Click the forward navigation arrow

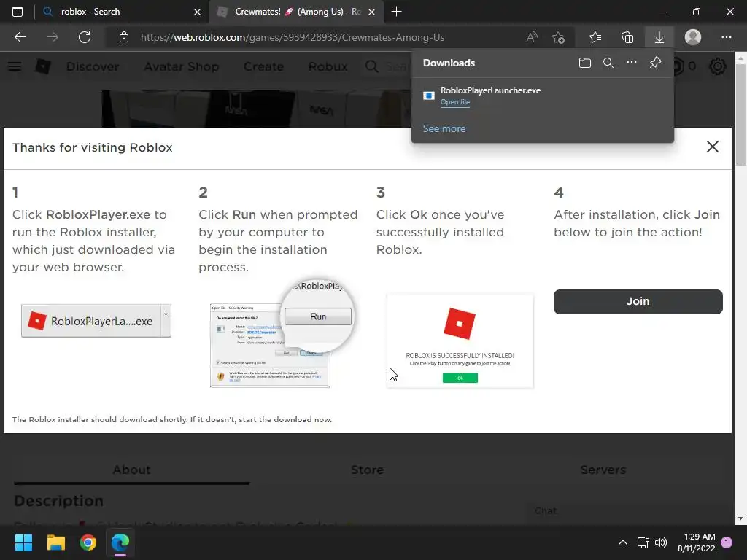click(x=53, y=37)
